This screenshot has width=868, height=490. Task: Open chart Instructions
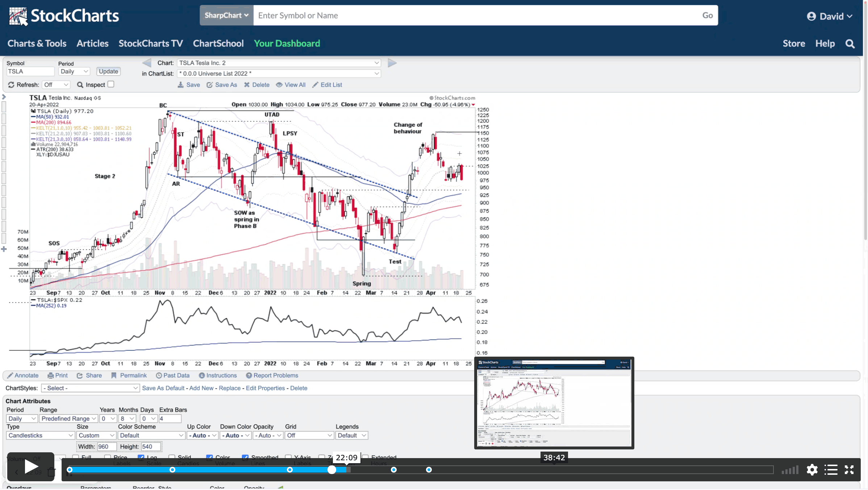click(x=218, y=375)
